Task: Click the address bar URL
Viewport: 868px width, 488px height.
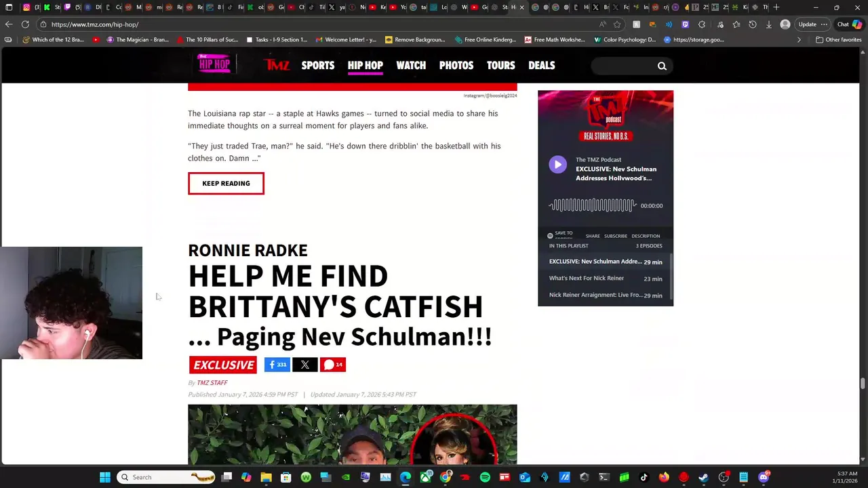Action: (95, 24)
